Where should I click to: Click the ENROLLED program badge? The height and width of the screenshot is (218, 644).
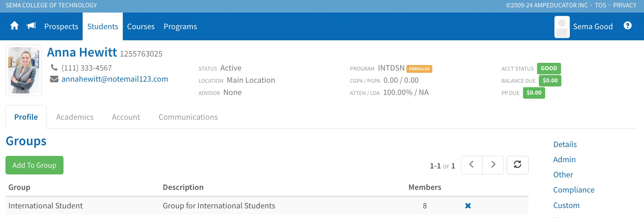(x=419, y=69)
